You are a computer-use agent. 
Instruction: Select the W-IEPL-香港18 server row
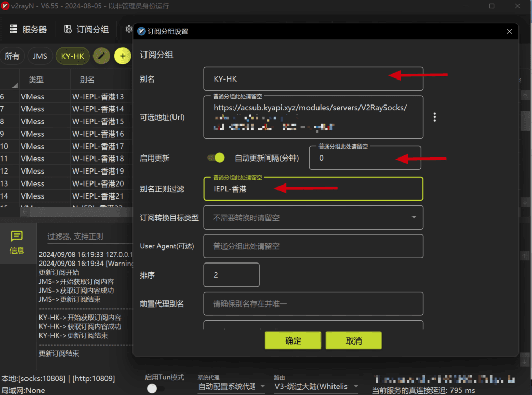pos(66,159)
